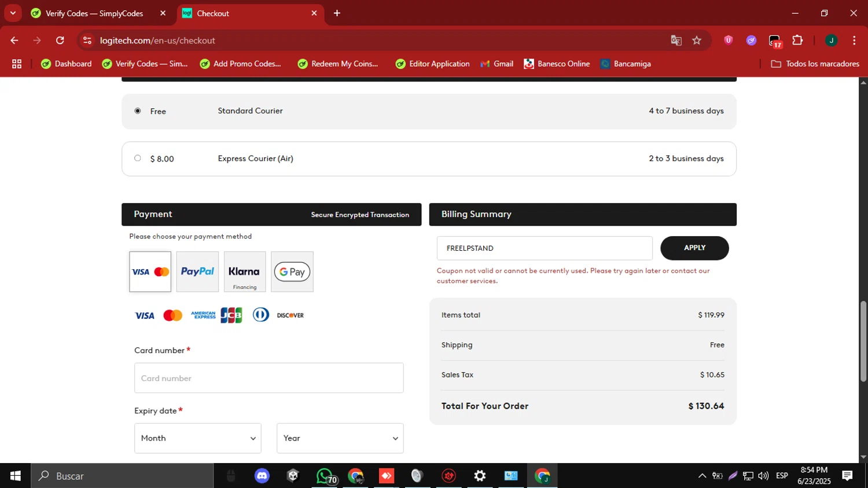Open the volume control in tray
Viewport: 868px width, 488px height.
(763, 476)
